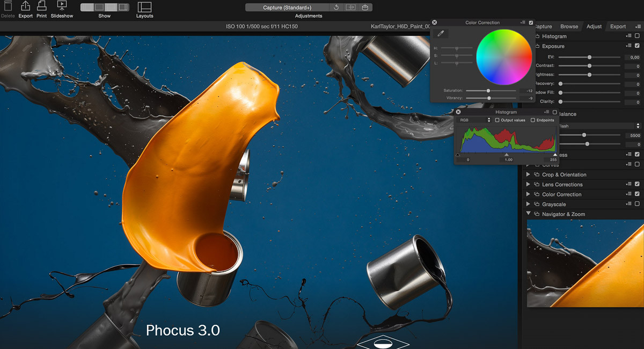Click the first segment of Show control
The height and width of the screenshot is (349, 644).
point(86,7)
